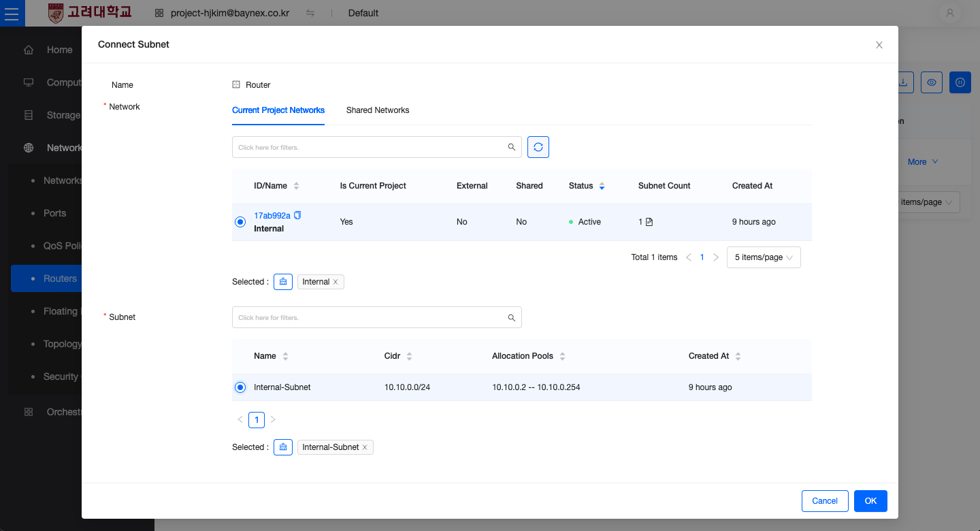Open the More dropdown in the background

tap(923, 162)
